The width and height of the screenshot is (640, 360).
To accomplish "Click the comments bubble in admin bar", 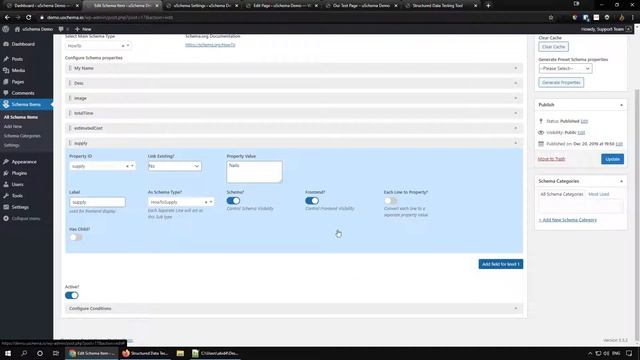I will tap(61, 29).
